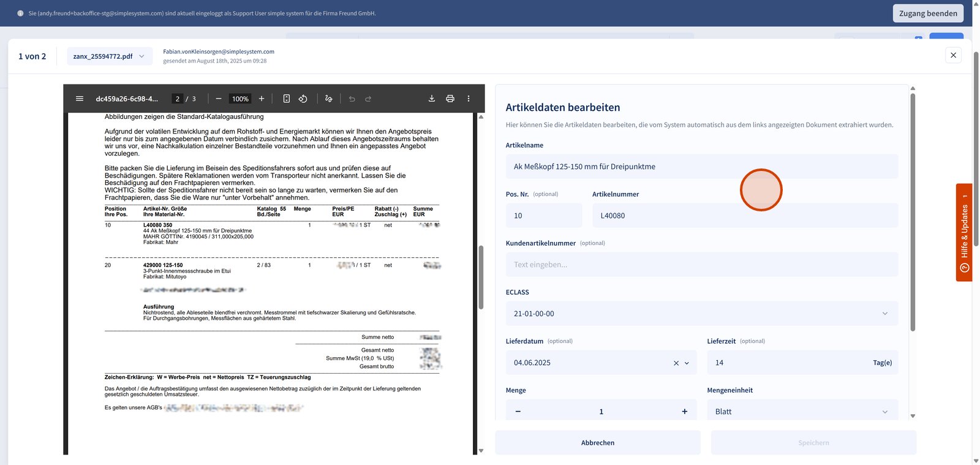Open the Hilfe & Updates side tab
Viewport: 980px width, 465px height.
click(x=964, y=233)
